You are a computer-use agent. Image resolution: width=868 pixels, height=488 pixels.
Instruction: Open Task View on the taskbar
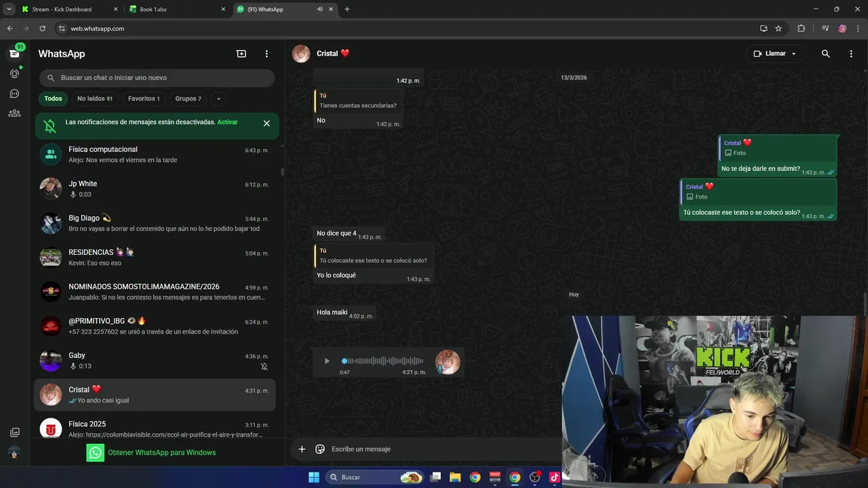pyautogui.click(x=435, y=477)
